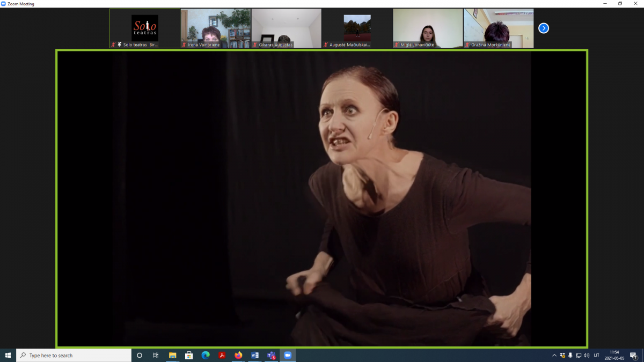The height and width of the screenshot is (362, 644).
Task: Click muted mic icon beside Gikaras Augustas
Action: click(x=255, y=45)
